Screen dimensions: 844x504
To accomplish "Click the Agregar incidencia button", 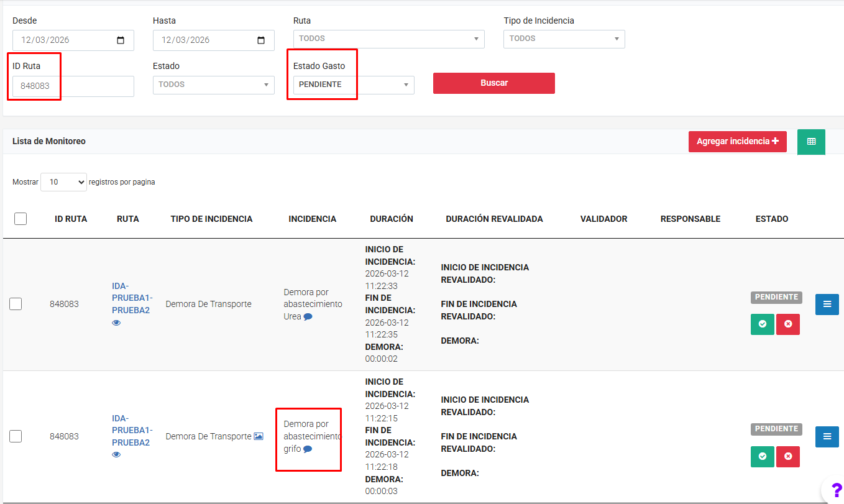I will pyautogui.click(x=737, y=142).
